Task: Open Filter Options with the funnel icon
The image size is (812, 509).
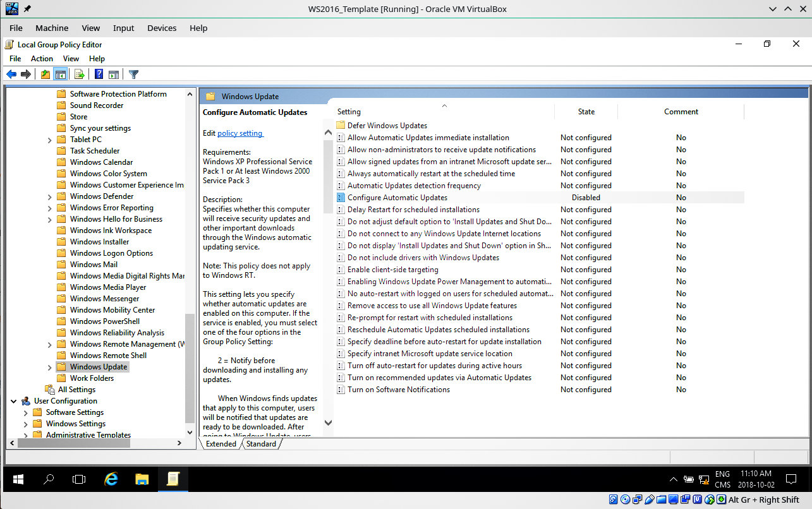Action: point(133,75)
